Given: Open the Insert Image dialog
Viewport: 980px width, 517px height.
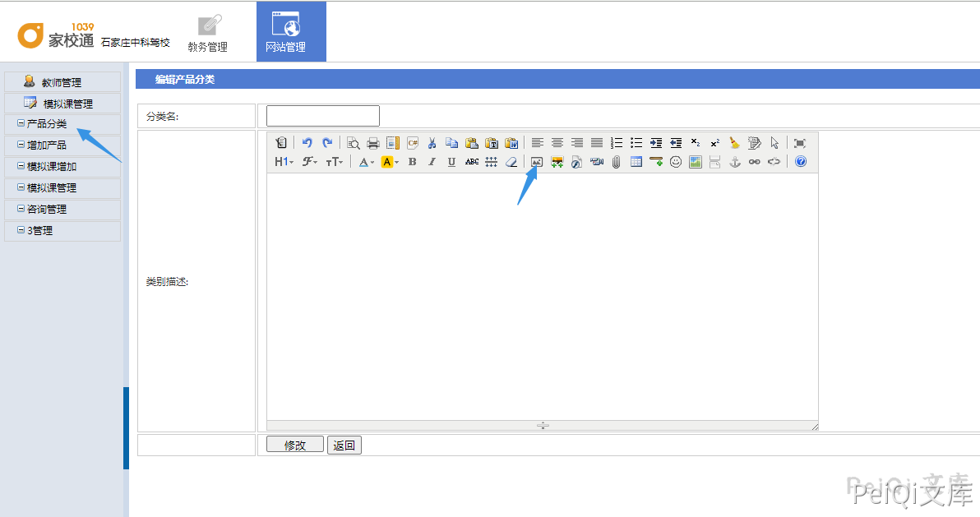Looking at the screenshot, I should tap(537, 162).
